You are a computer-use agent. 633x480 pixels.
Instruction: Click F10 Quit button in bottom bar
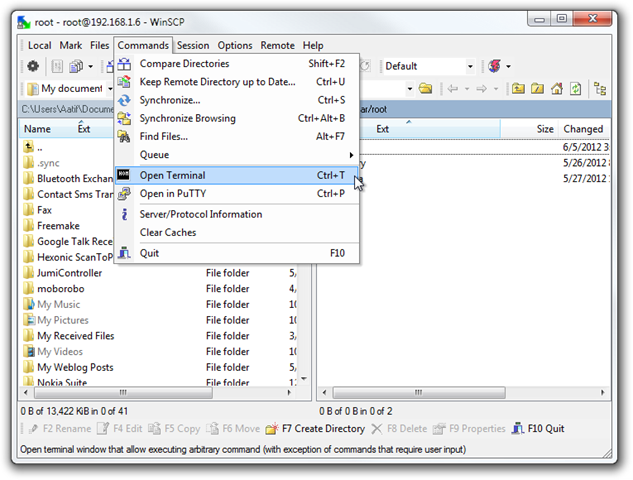click(x=538, y=429)
